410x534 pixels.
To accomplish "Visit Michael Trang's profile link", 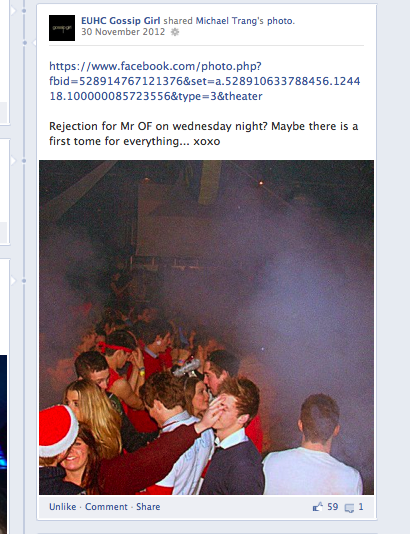I will click(230, 21).
